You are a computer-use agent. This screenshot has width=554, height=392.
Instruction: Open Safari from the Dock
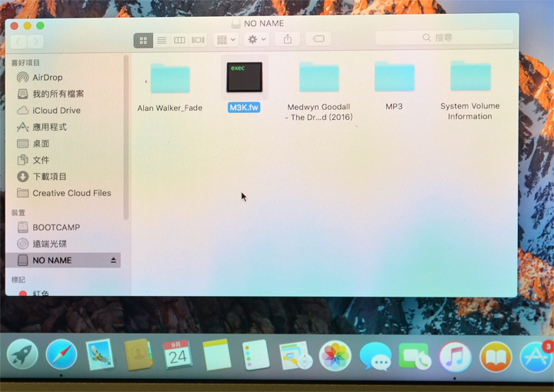[x=61, y=354]
